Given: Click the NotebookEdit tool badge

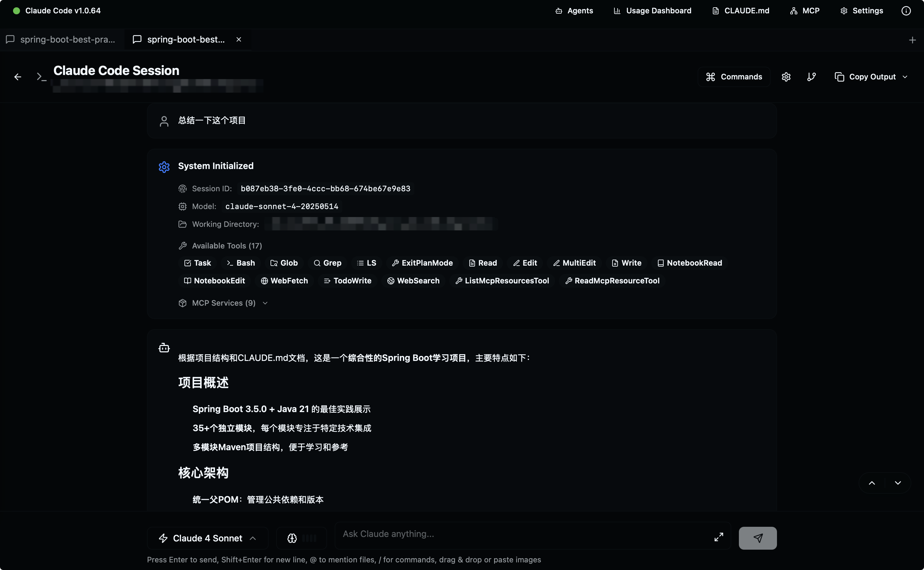Looking at the screenshot, I should tap(214, 281).
